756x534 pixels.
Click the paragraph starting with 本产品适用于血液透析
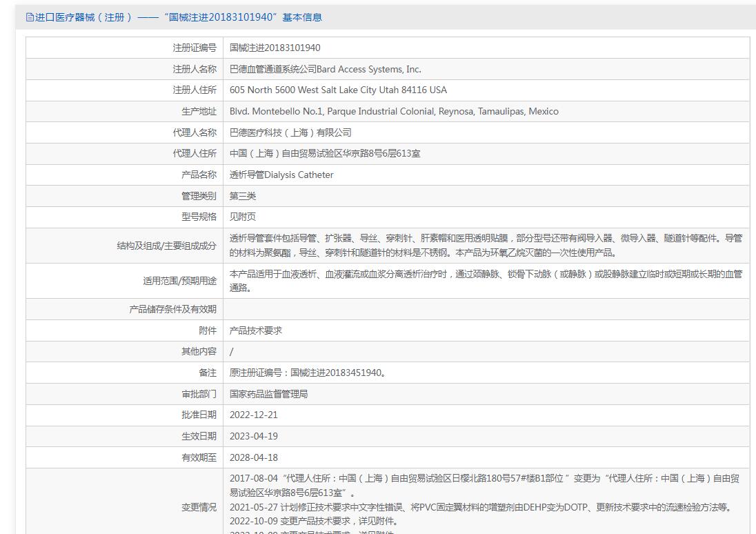(486, 281)
